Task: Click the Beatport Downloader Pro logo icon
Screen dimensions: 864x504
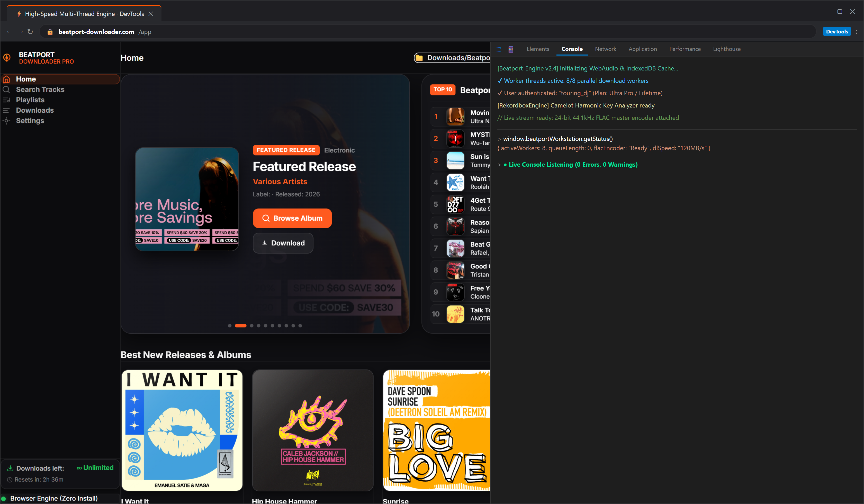Action: [x=7, y=58]
